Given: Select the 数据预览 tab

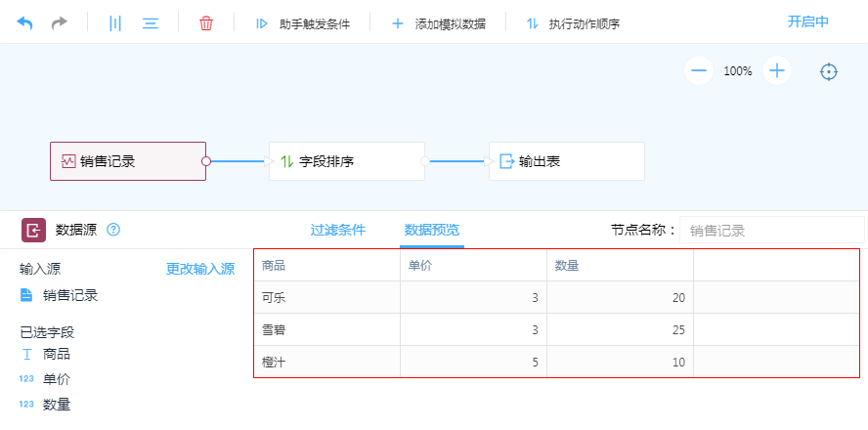Looking at the screenshot, I should point(432,231).
